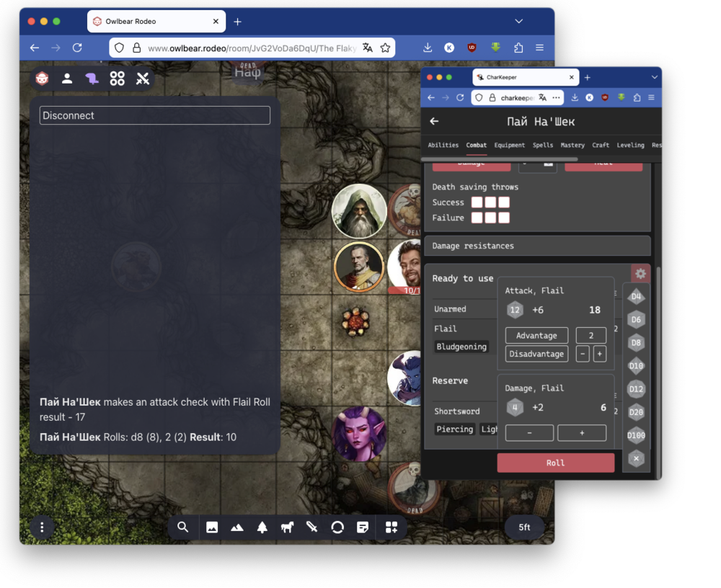This screenshot has width=721, height=588.
Task: Open the notes tool in bottom toolbar
Action: [x=363, y=527]
